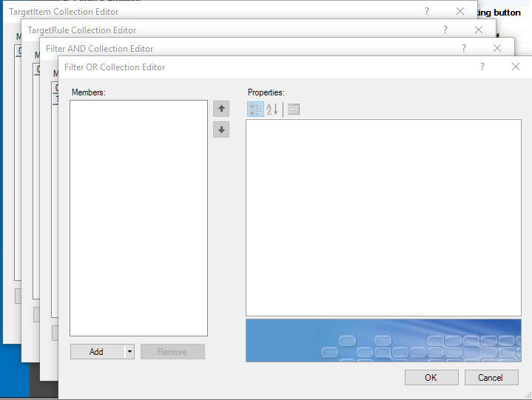The image size is (532, 400).
Task: Click help in Filter AND Collection Editor
Action: point(464,48)
